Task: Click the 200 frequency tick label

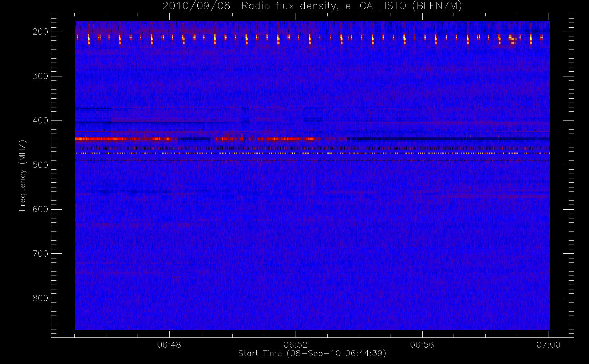Action: click(40, 32)
